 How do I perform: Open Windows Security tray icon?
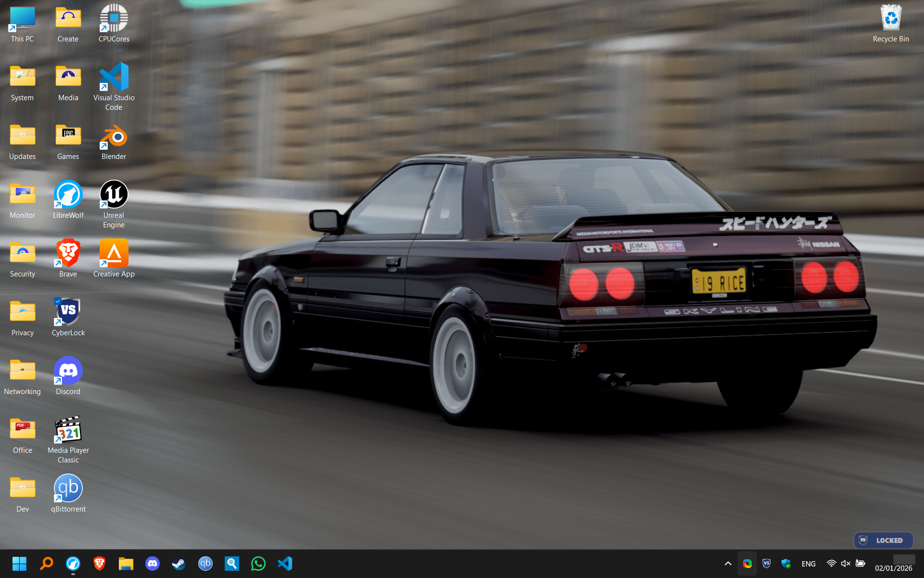786,564
